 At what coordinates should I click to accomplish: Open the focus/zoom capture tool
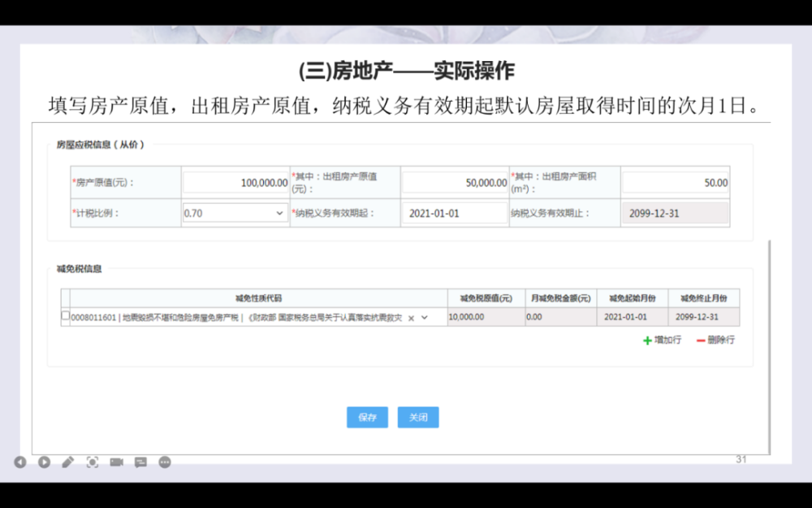pyautogui.click(x=93, y=462)
